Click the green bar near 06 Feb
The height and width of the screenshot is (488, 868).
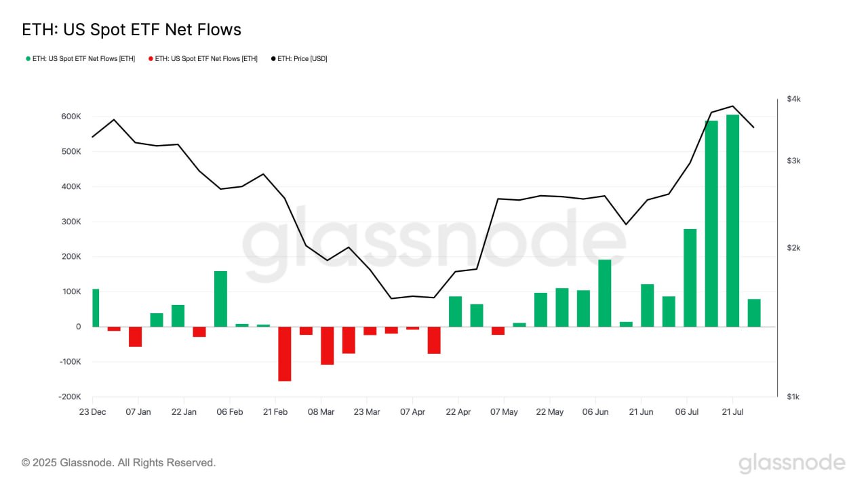pyautogui.click(x=220, y=299)
